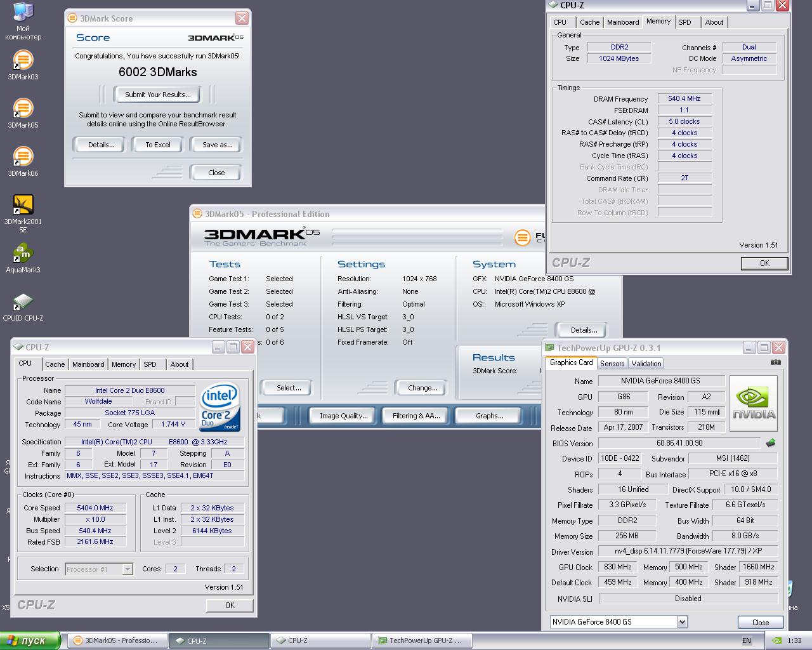Open the CPUID CPU-Z desktop shortcut

pyautogui.click(x=23, y=307)
